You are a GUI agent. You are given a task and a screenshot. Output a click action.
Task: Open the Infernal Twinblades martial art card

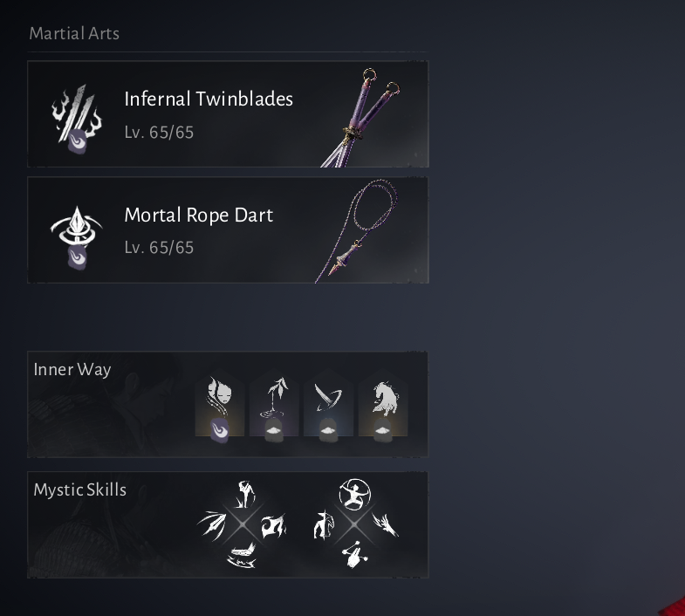[228, 114]
